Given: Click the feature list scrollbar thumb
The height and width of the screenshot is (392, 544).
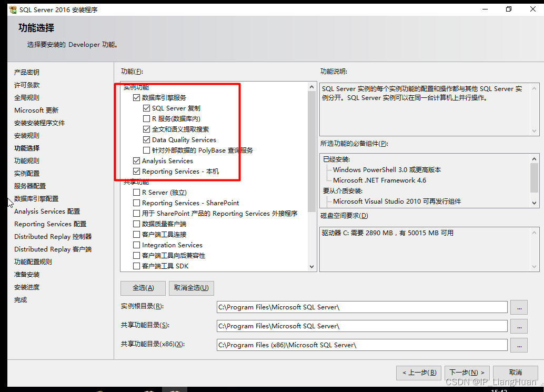Looking at the screenshot, I should 311,152.
